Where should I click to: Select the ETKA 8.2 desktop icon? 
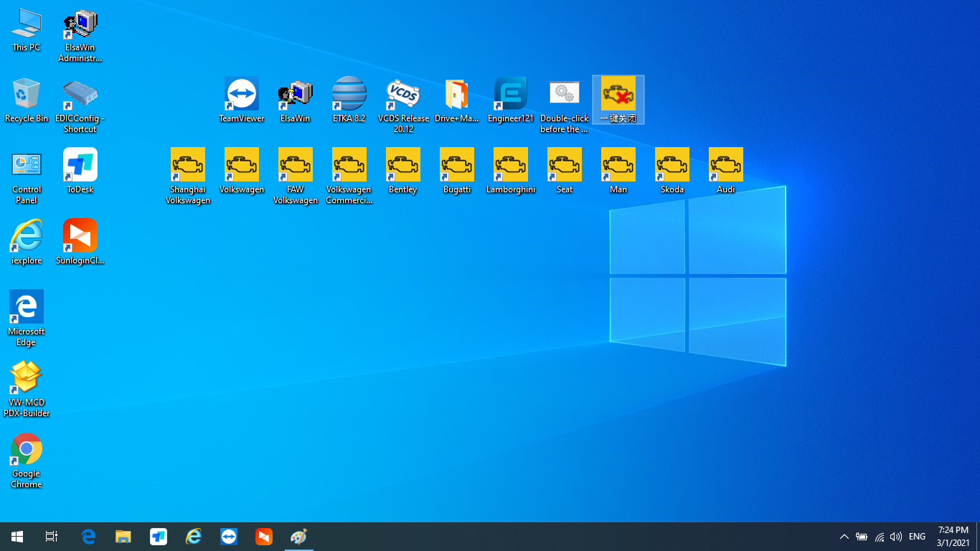(x=349, y=94)
